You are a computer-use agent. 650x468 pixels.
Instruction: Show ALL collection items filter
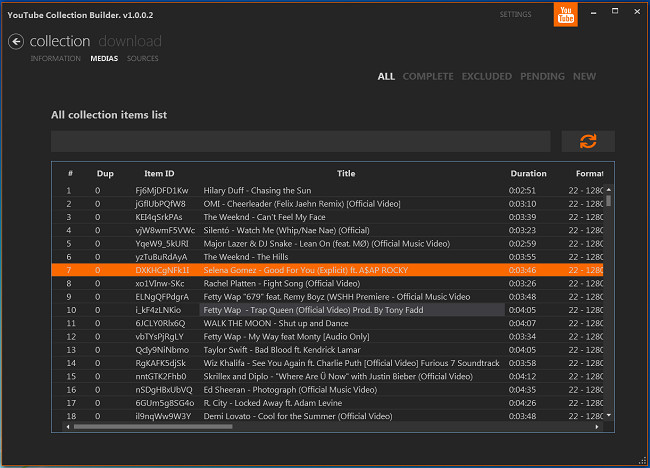tap(386, 77)
